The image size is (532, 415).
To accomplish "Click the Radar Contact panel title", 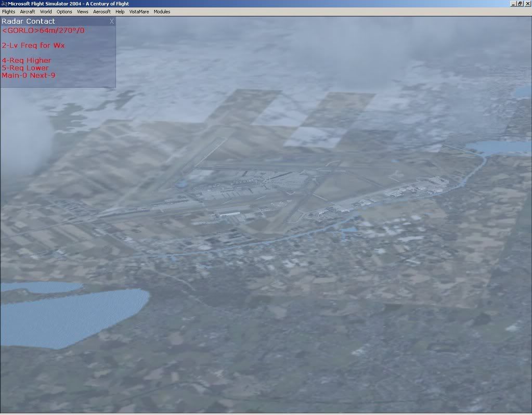I will tap(28, 21).
